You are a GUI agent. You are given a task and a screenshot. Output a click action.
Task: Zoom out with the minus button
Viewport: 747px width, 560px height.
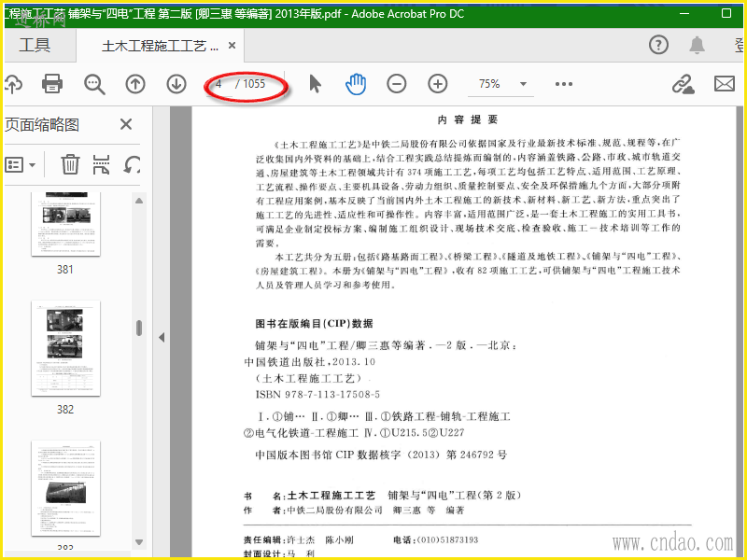coord(396,84)
